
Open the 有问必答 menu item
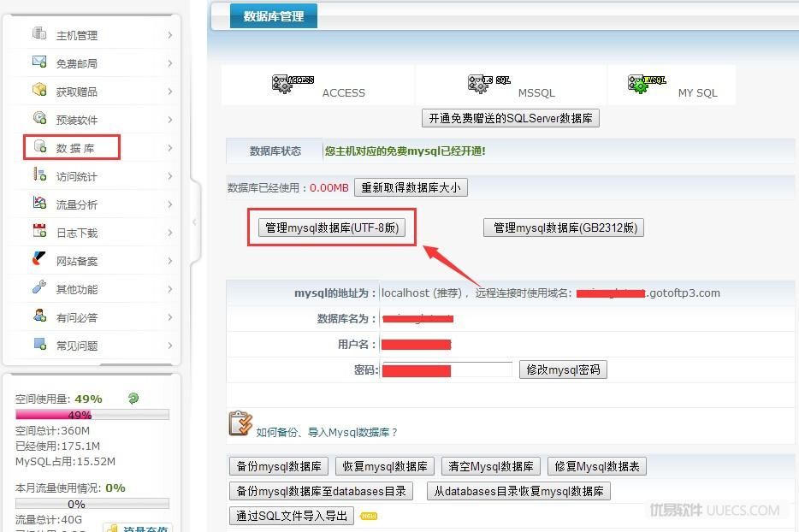click(x=77, y=318)
